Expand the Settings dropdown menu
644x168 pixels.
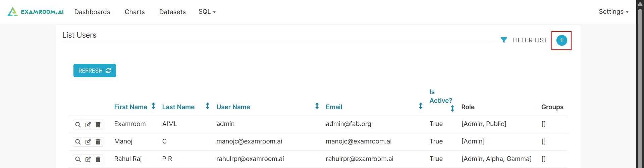coord(613,12)
